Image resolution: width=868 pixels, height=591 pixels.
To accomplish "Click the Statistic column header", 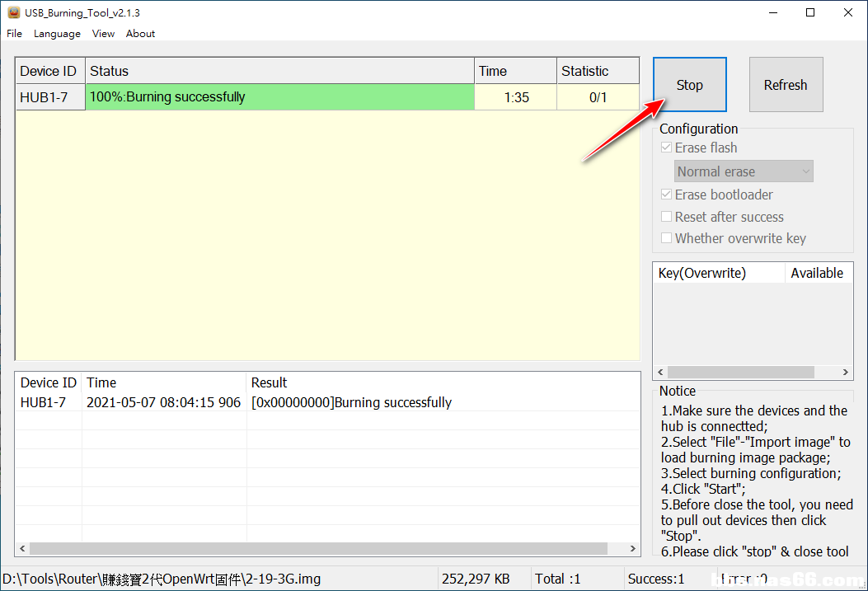I will point(597,71).
